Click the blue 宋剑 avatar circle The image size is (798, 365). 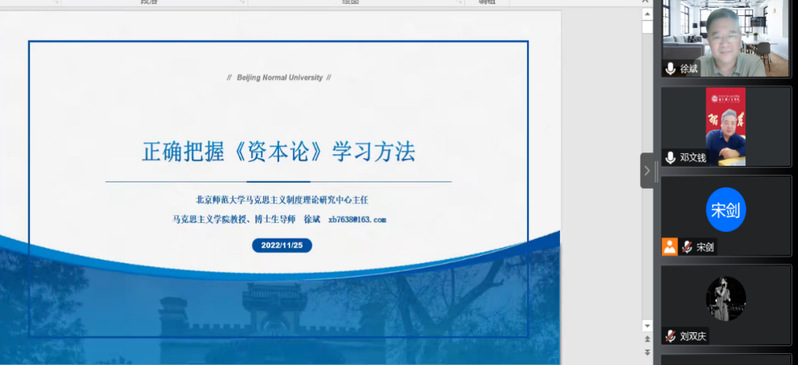tap(726, 210)
